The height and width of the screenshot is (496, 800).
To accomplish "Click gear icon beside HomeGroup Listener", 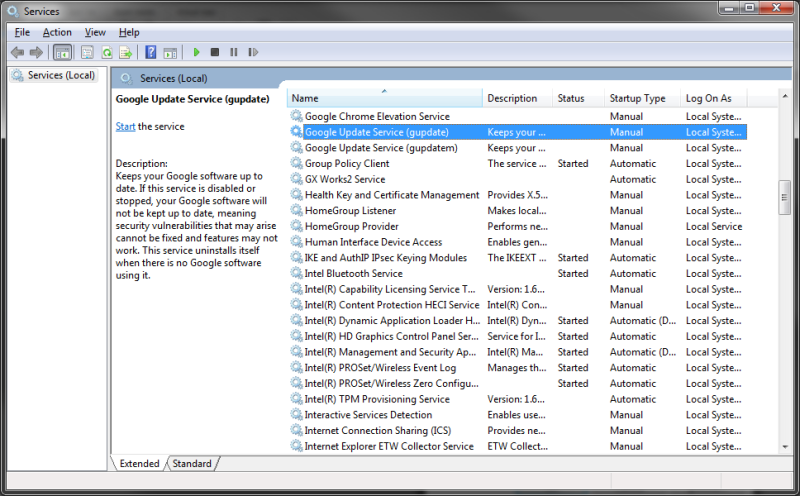I will [296, 210].
